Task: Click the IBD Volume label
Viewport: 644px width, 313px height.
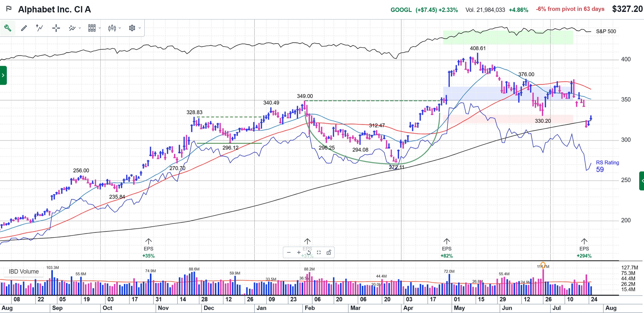Action: click(24, 272)
